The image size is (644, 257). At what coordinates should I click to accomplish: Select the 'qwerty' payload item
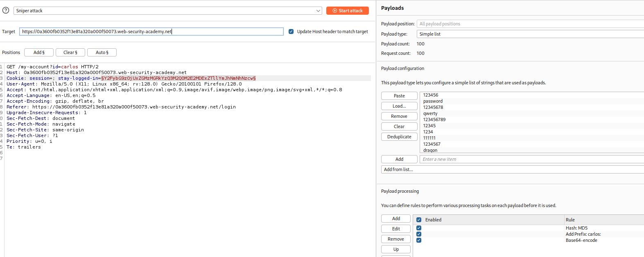(x=430, y=113)
